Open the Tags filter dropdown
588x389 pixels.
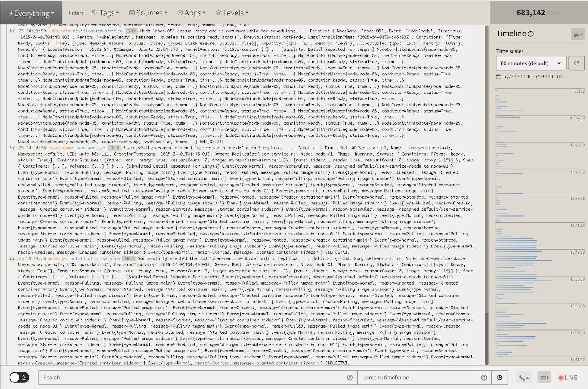(105, 13)
